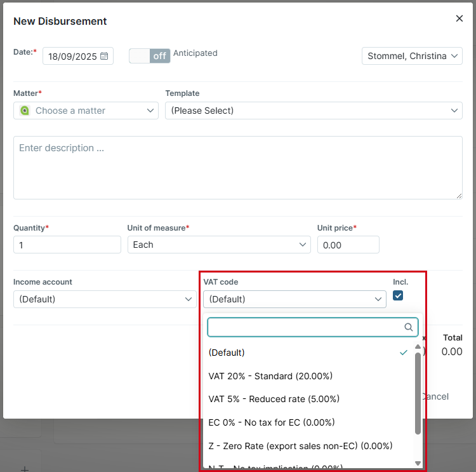Expand the Template Please Select dropdown
This screenshot has width=476, height=472.
tap(314, 111)
